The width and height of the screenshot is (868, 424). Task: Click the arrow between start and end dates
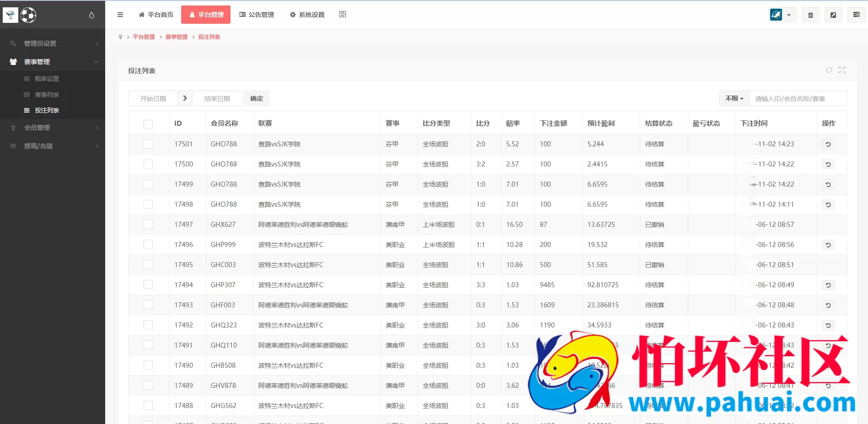185,98
